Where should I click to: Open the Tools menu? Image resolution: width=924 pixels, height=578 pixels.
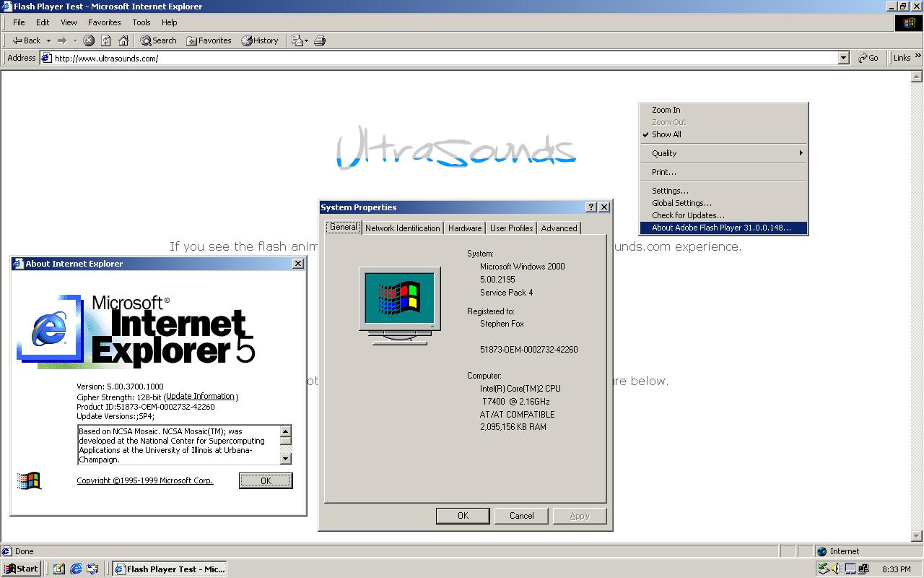pos(141,22)
